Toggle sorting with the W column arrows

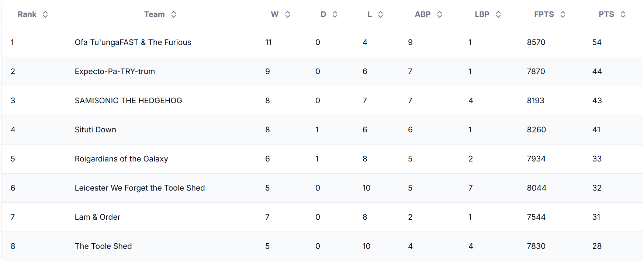point(288,14)
